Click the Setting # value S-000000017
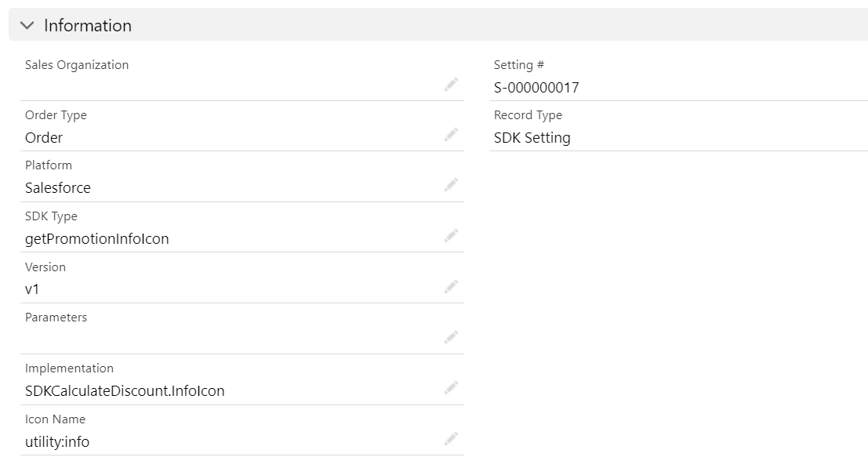This screenshot has height=468, width=868. 536,88
